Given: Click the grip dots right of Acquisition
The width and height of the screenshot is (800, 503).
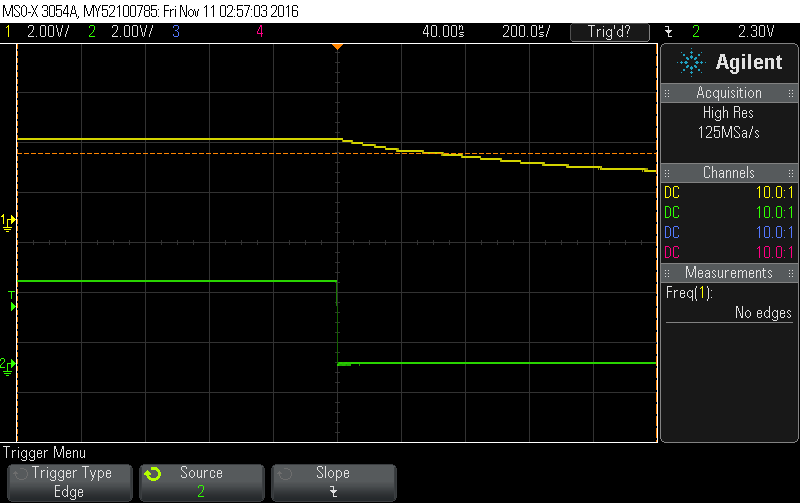Looking at the screenshot, I should tap(791, 93).
